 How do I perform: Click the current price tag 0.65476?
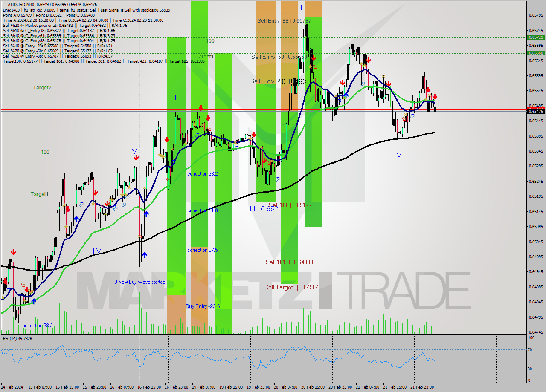(x=536, y=111)
